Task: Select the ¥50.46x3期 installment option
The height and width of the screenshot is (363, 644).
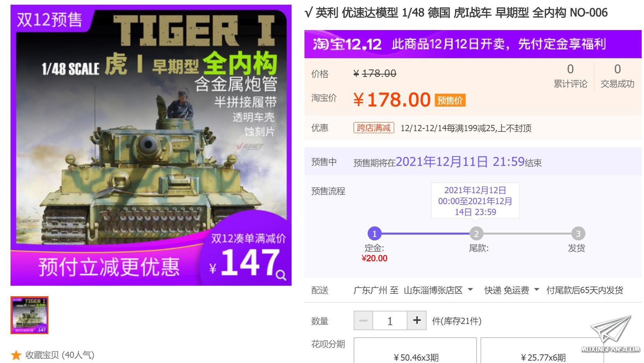Action: click(x=415, y=351)
